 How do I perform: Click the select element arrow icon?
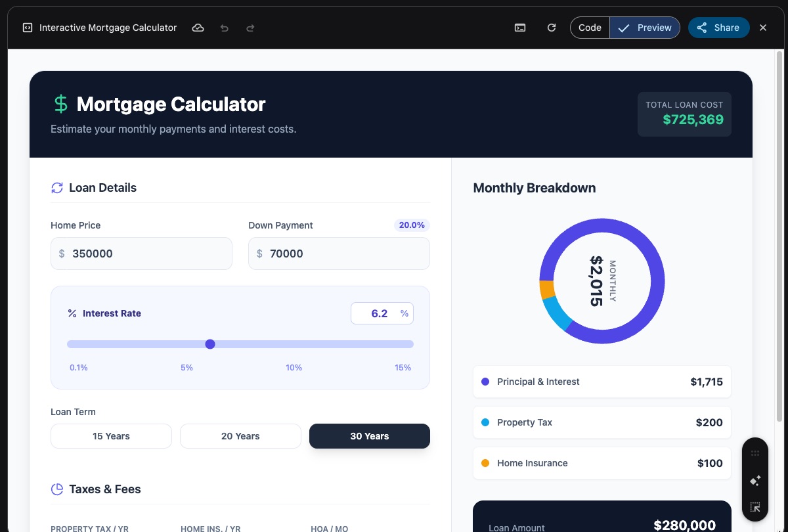tap(755, 508)
